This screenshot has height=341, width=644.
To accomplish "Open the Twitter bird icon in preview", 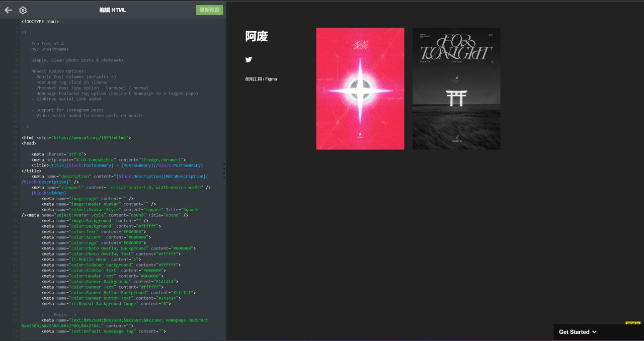I will (249, 59).
